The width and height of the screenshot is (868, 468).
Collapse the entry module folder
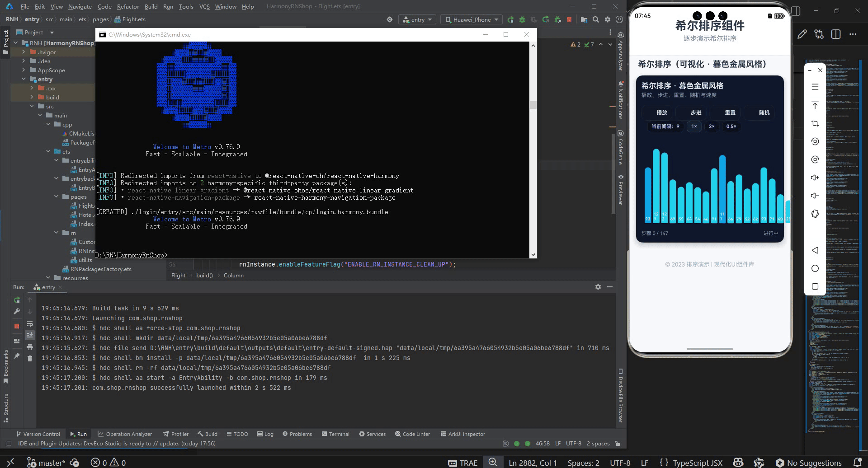point(24,79)
